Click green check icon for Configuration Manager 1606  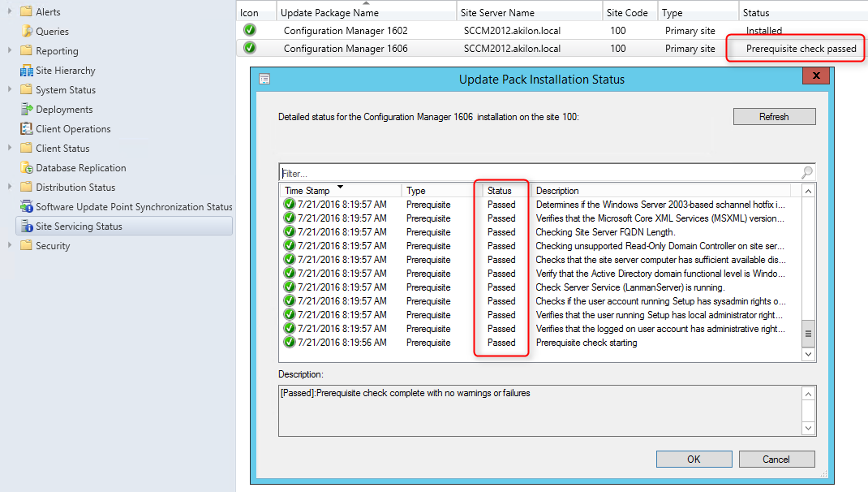click(250, 48)
